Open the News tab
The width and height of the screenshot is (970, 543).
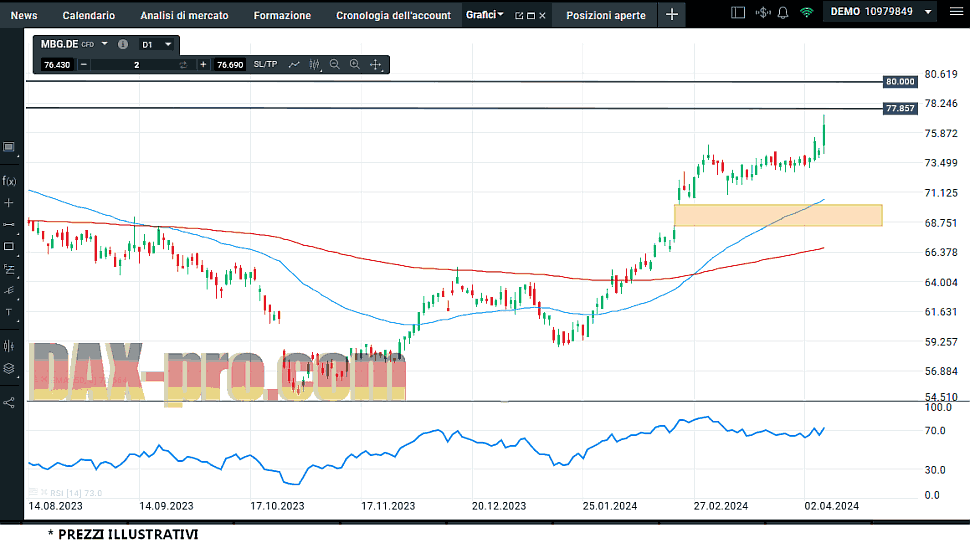click(24, 15)
